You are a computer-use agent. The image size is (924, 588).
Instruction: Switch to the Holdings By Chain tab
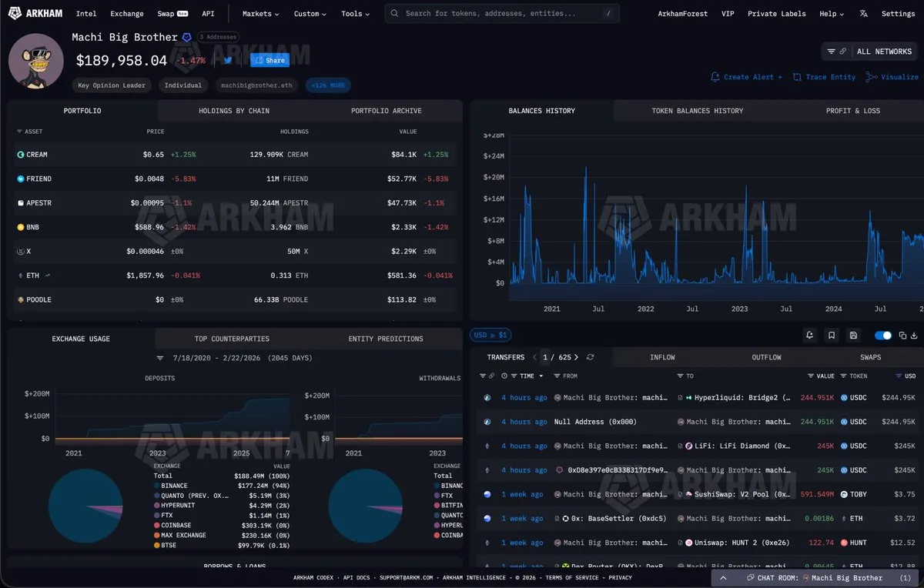(234, 111)
